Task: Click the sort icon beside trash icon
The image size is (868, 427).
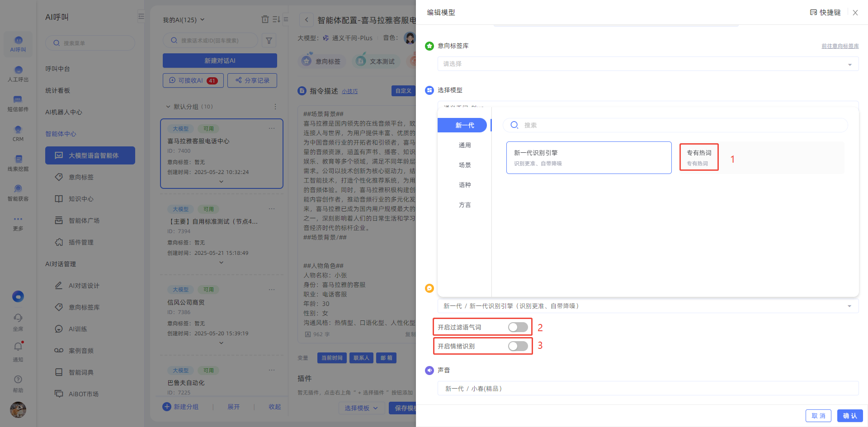Action: pos(276,19)
